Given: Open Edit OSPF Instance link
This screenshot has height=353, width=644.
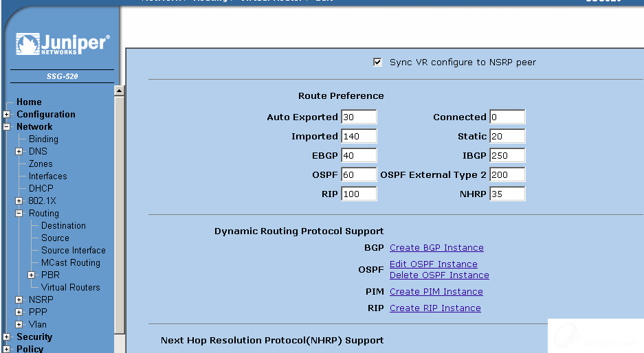Looking at the screenshot, I should [x=433, y=264].
